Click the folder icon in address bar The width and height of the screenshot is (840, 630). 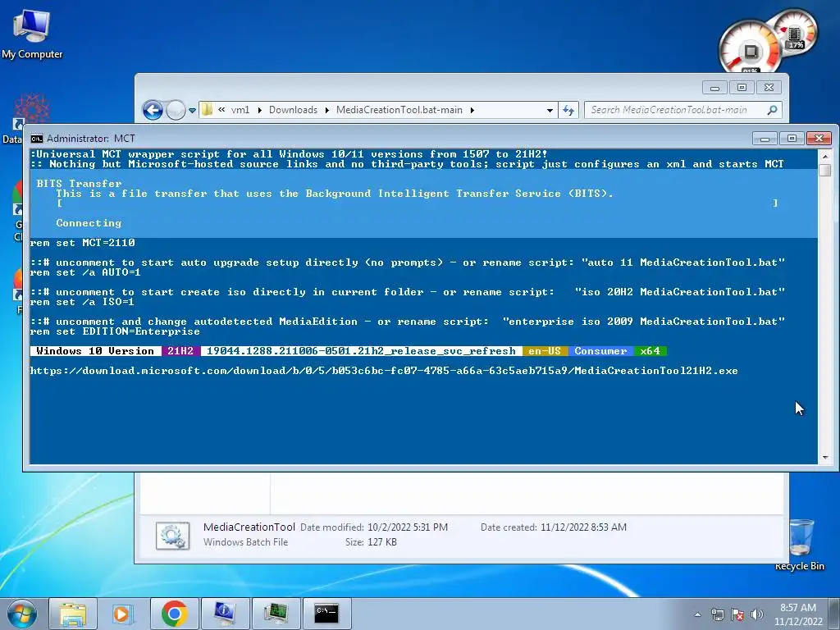pos(208,110)
